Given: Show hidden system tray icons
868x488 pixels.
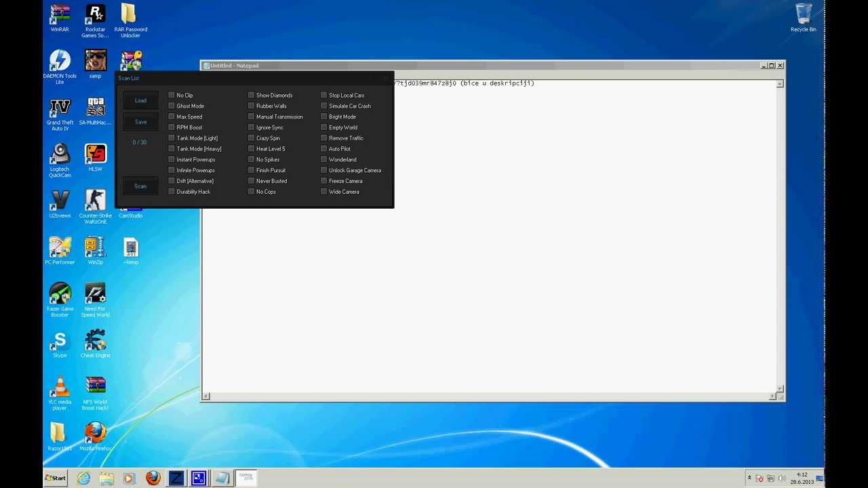Looking at the screenshot, I should [749, 478].
